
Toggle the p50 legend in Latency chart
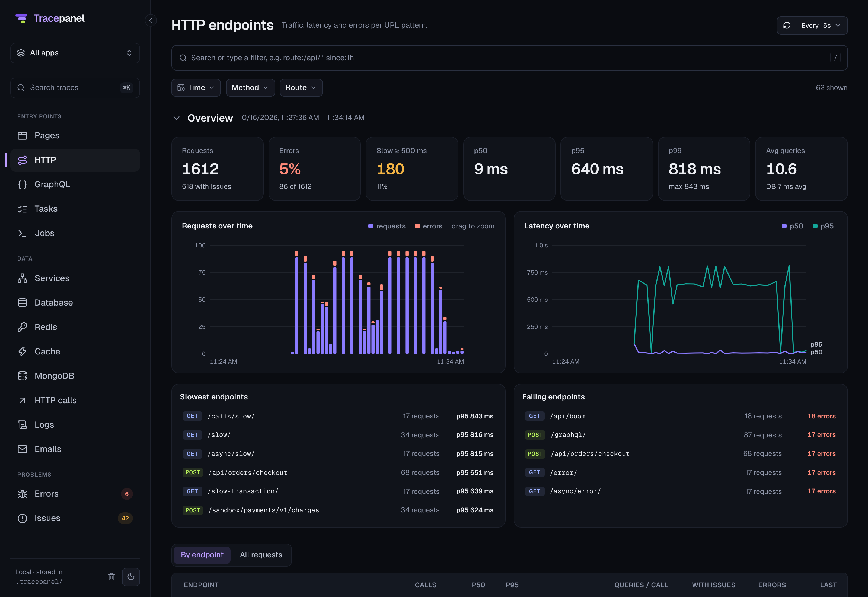[x=792, y=226]
